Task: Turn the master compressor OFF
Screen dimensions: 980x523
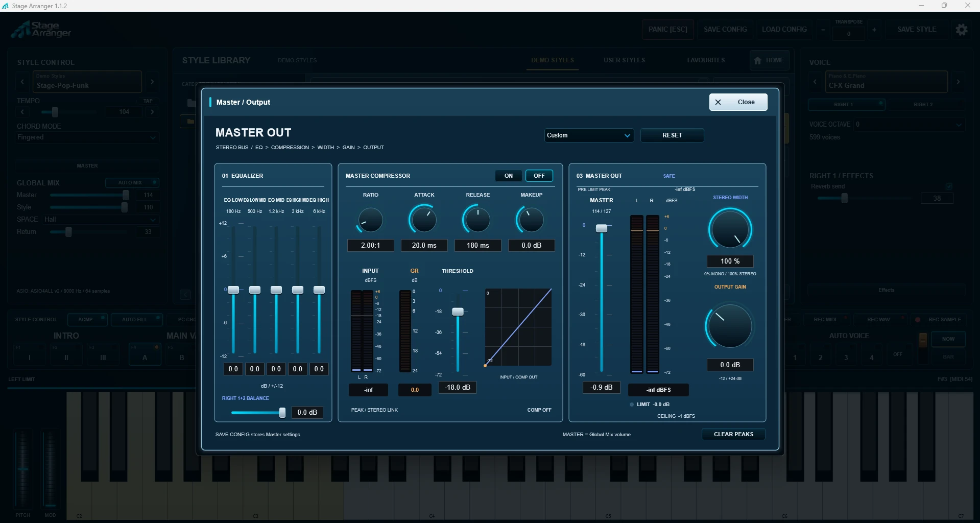Action: pos(539,176)
